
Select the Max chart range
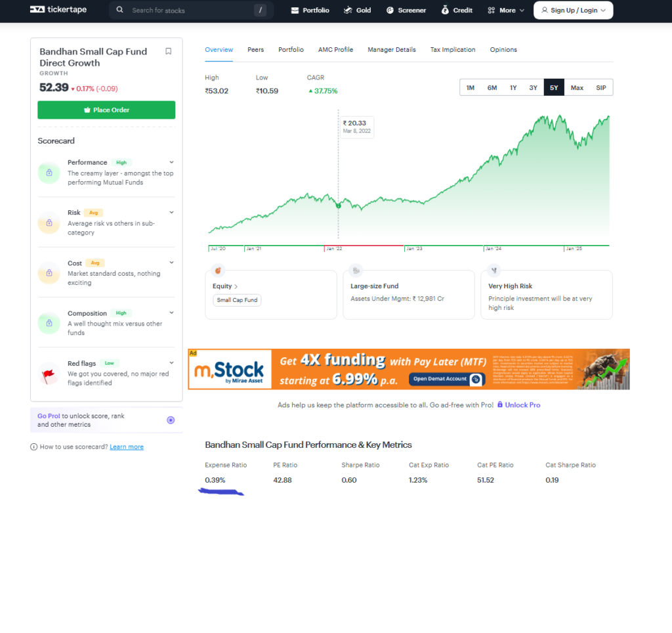577,87
